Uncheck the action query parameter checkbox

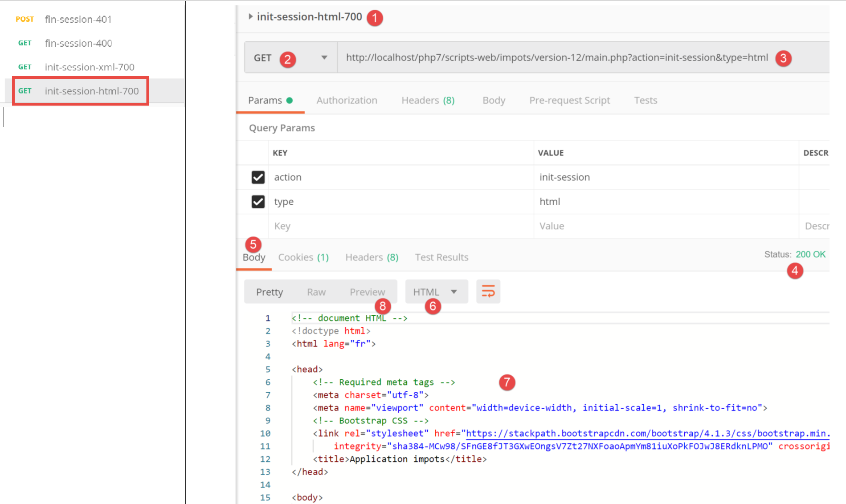[x=258, y=177]
